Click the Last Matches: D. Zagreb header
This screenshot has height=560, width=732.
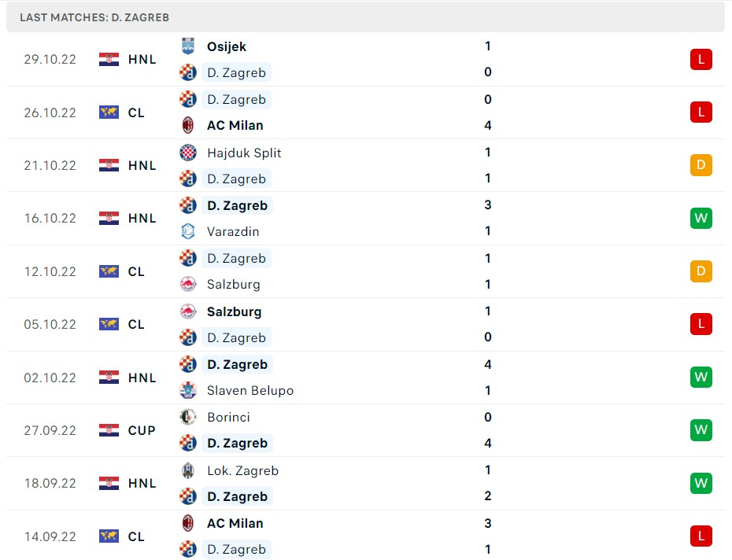pyautogui.click(x=94, y=17)
